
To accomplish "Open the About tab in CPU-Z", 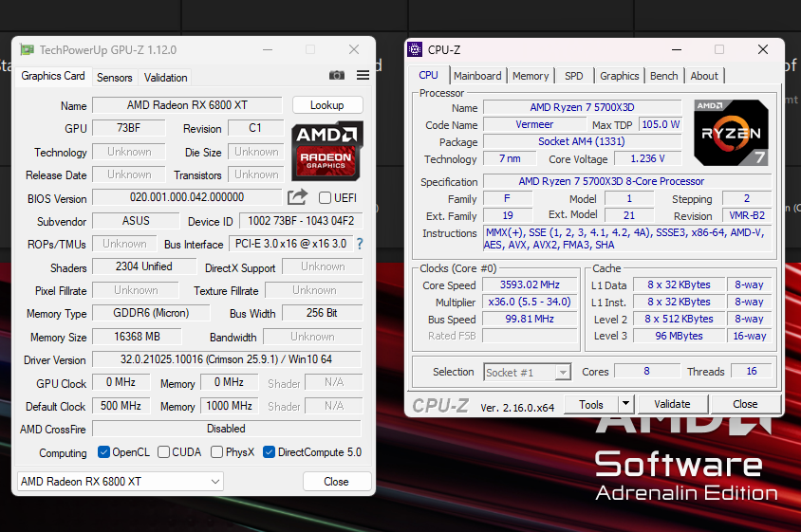I will pyautogui.click(x=704, y=76).
